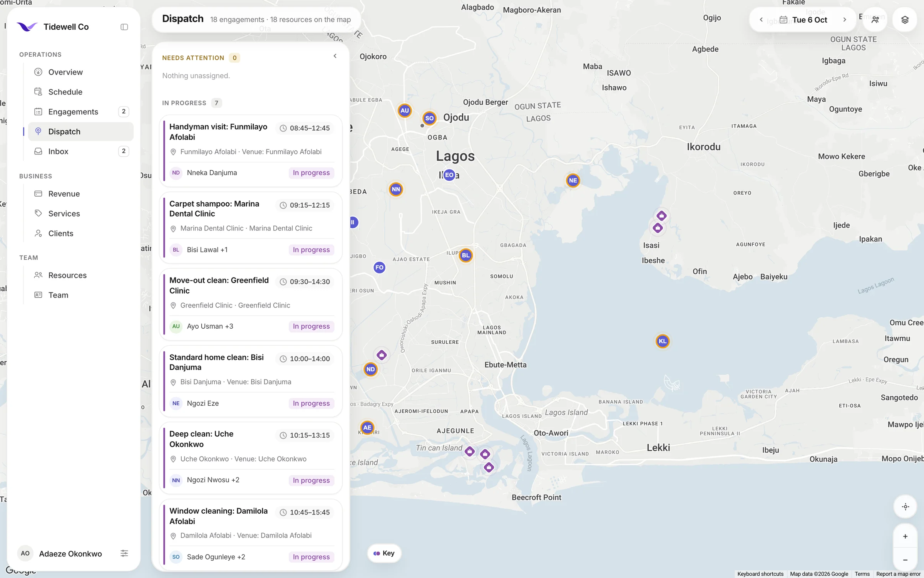
Task: Open Clients page
Action: (81, 234)
